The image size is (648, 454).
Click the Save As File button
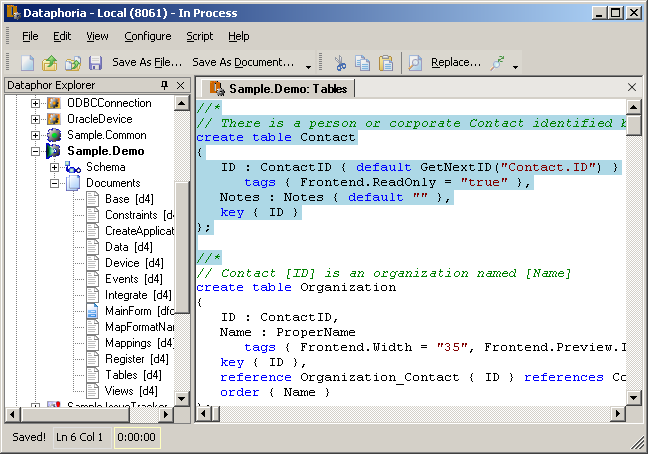pos(147,62)
